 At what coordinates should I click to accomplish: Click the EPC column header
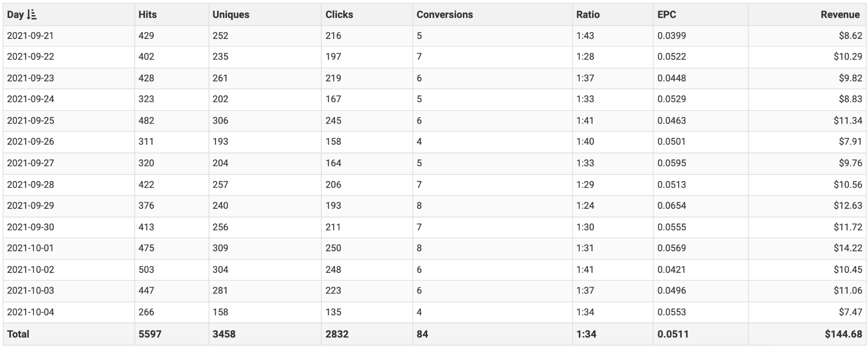(x=666, y=15)
